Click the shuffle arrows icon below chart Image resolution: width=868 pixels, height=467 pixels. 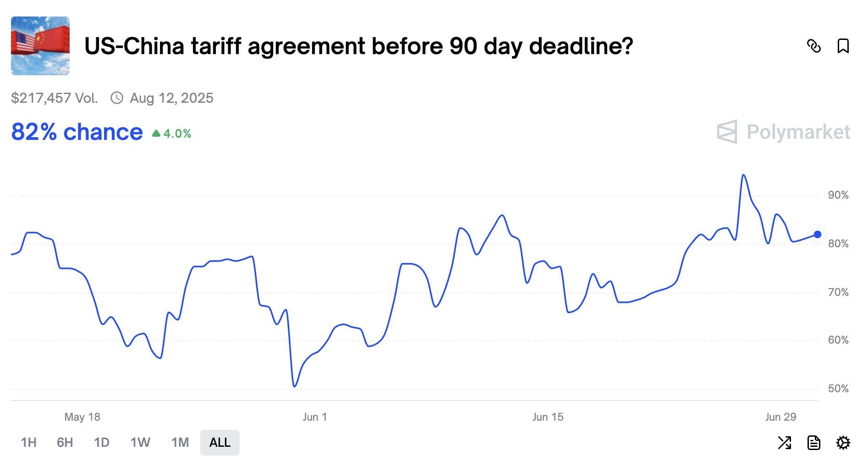point(784,443)
